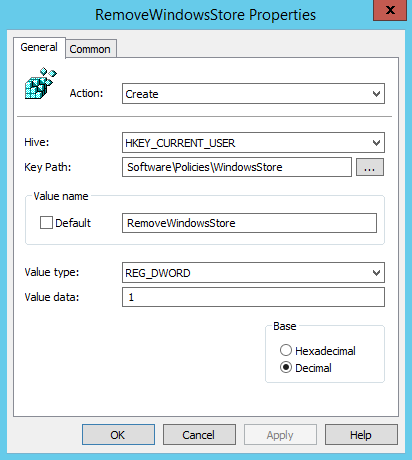Focus the Key Path text field

click(237, 167)
